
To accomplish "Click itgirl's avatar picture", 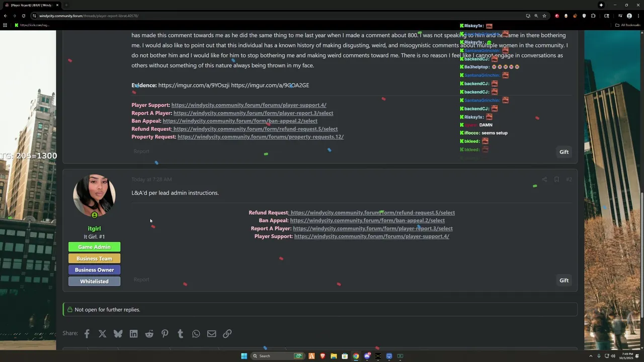I will coord(94,196).
